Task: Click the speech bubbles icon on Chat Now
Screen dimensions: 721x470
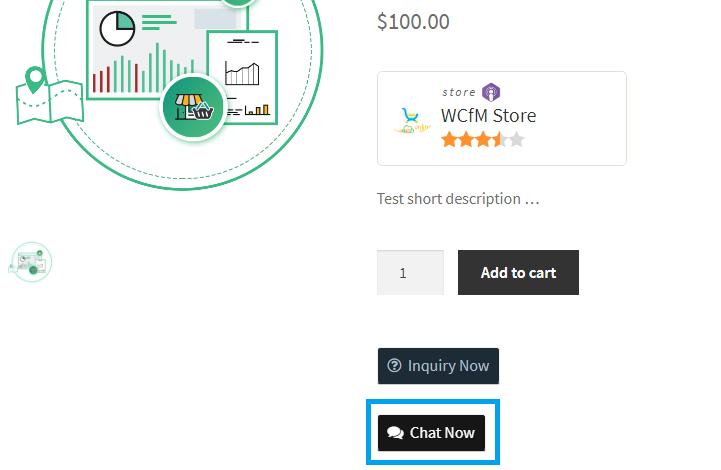Action: [395, 433]
